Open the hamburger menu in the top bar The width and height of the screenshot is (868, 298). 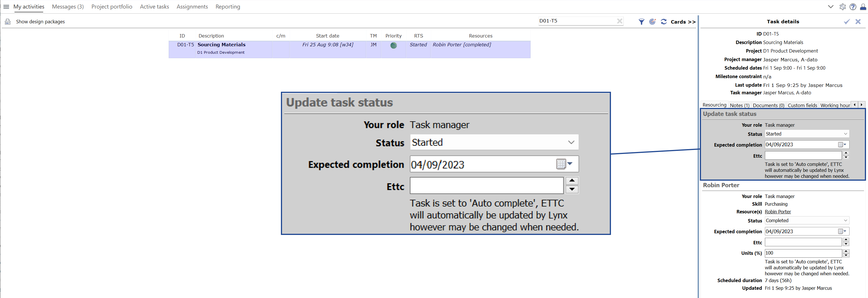click(x=6, y=7)
